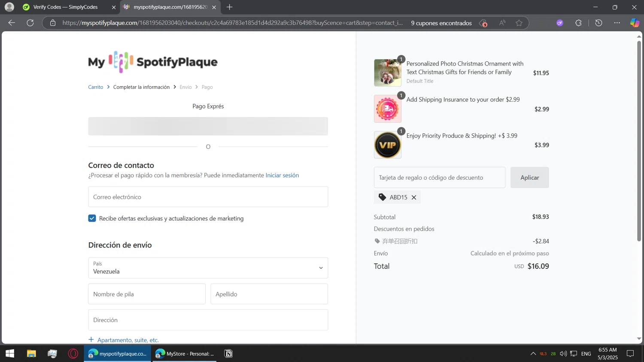Viewport: 644px width, 362px height.
Task: Open the País Venezuela dropdown
Action: [208, 268]
